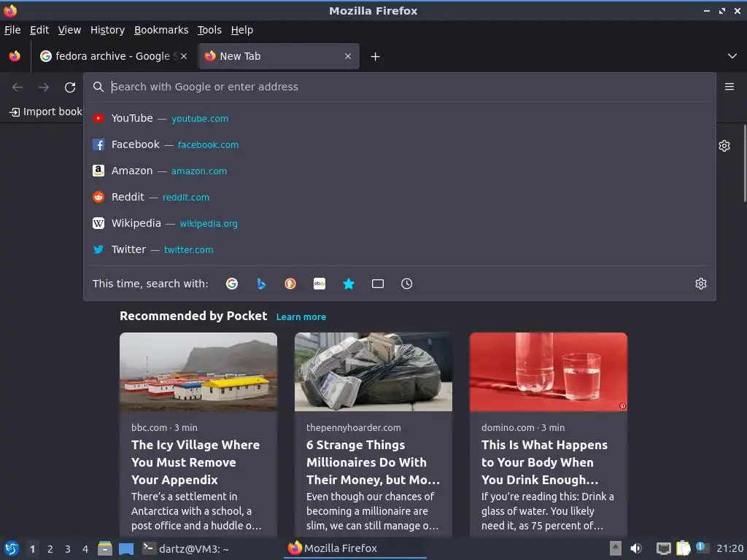This screenshot has height=560, width=747.
Task: Open file manager from taskbar
Action: pos(105,548)
